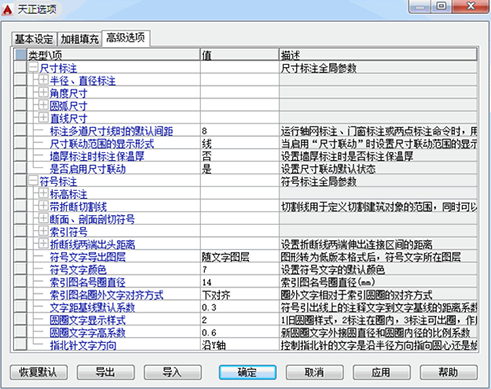The width and height of the screenshot is (491, 389).
Task: Click the 描述 column header
Action: [x=378, y=55]
